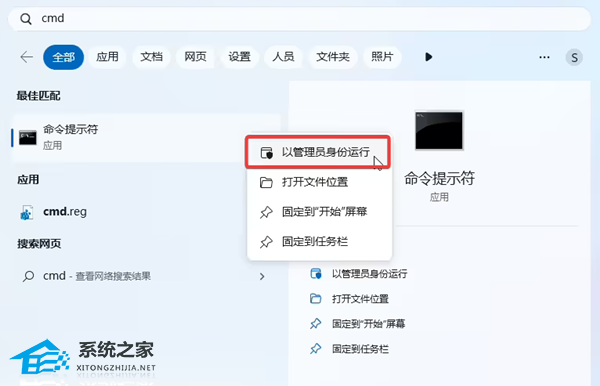Open the S user account avatar
Image resolution: width=600 pixels, height=386 pixels.
click(574, 57)
